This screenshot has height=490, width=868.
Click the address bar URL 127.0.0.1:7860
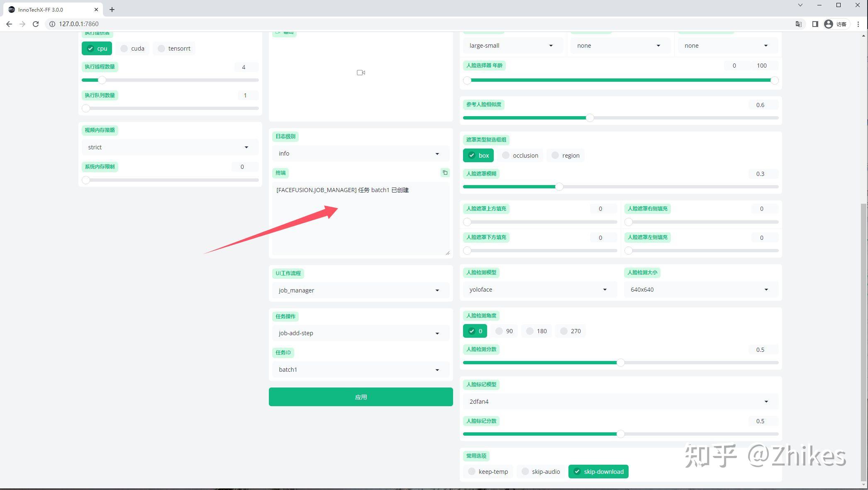pos(79,24)
